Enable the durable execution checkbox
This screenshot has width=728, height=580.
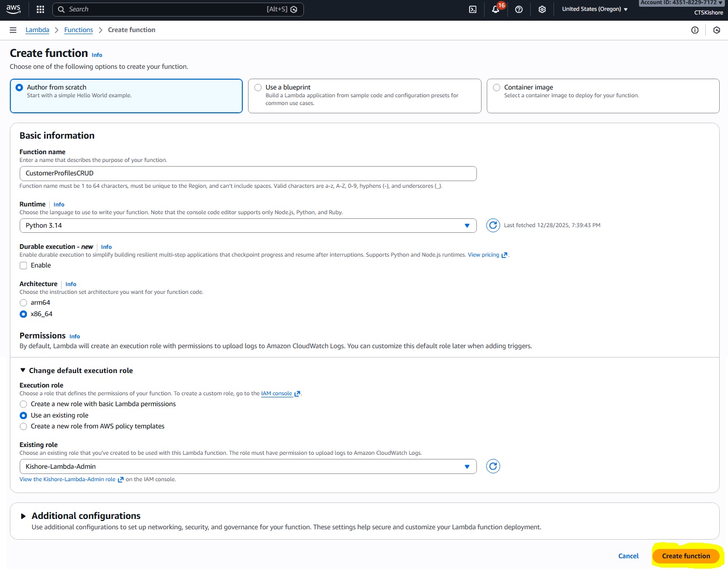[x=23, y=265]
